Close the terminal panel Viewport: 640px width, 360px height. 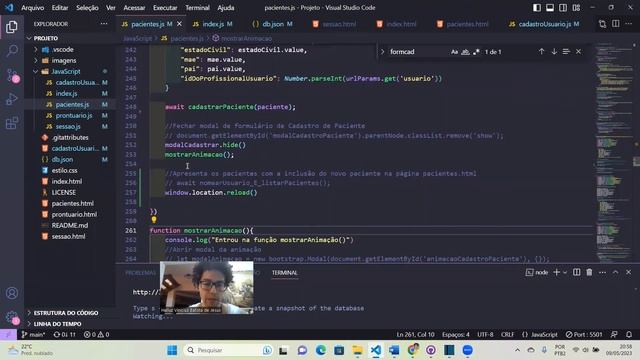click(x=629, y=272)
